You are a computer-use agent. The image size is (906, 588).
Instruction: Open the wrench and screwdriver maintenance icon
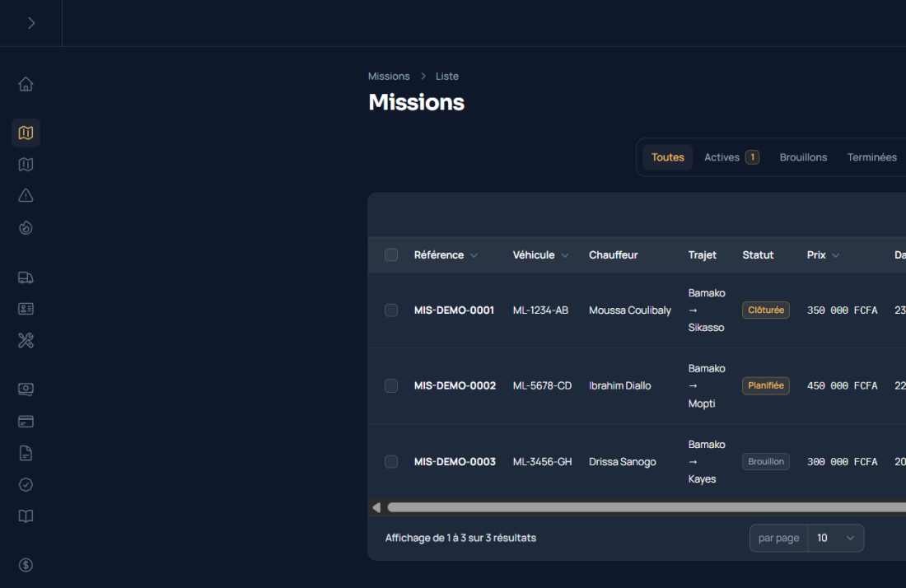pyautogui.click(x=26, y=340)
